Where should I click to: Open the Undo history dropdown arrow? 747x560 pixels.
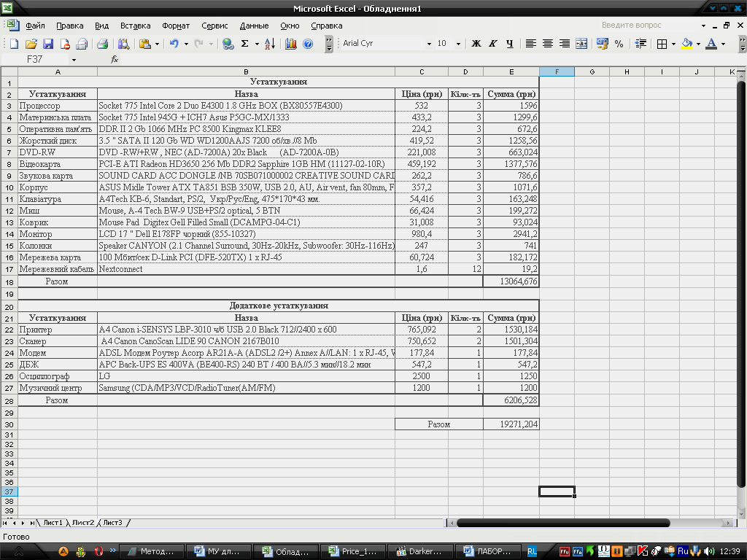[186, 44]
